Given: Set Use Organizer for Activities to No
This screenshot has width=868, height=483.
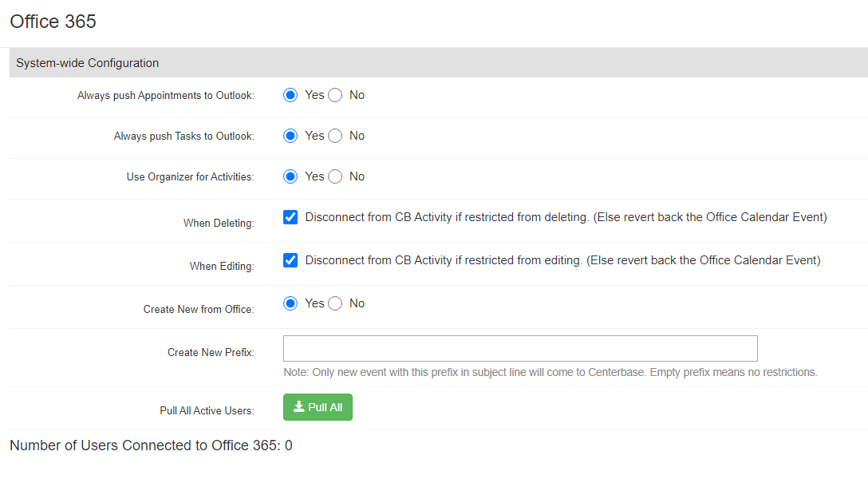Looking at the screenshot, I should tap(335, 176).
